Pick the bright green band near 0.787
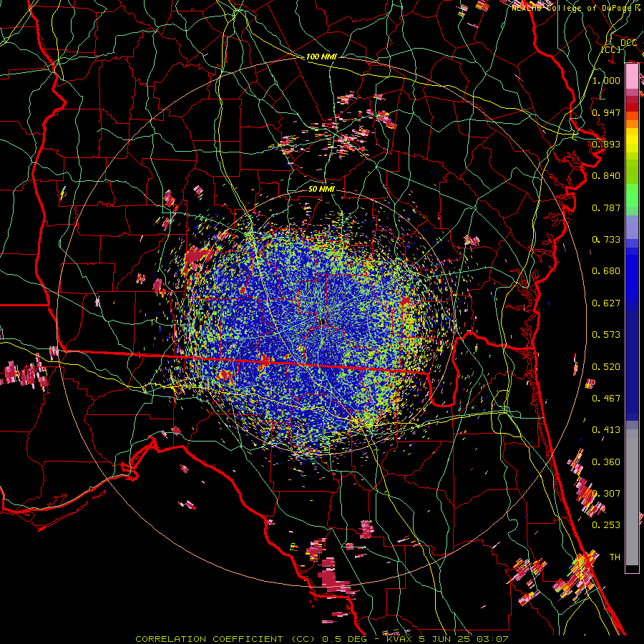Viewport: 644px width, 644px height. 632,199
